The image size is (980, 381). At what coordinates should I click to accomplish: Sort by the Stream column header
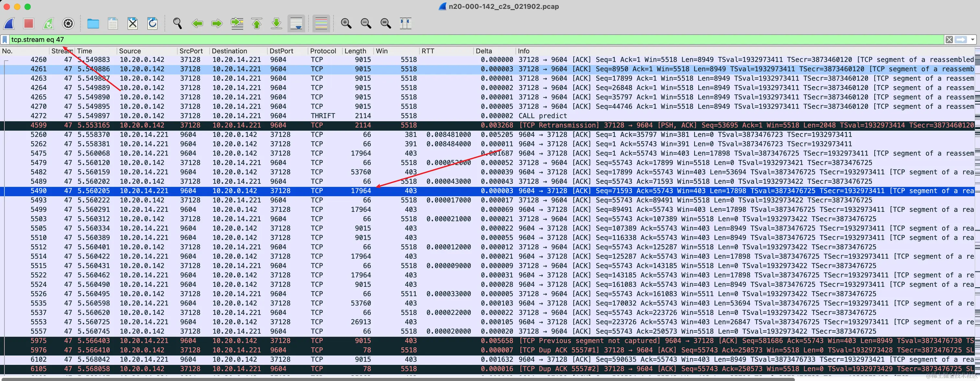coord(62,51)
